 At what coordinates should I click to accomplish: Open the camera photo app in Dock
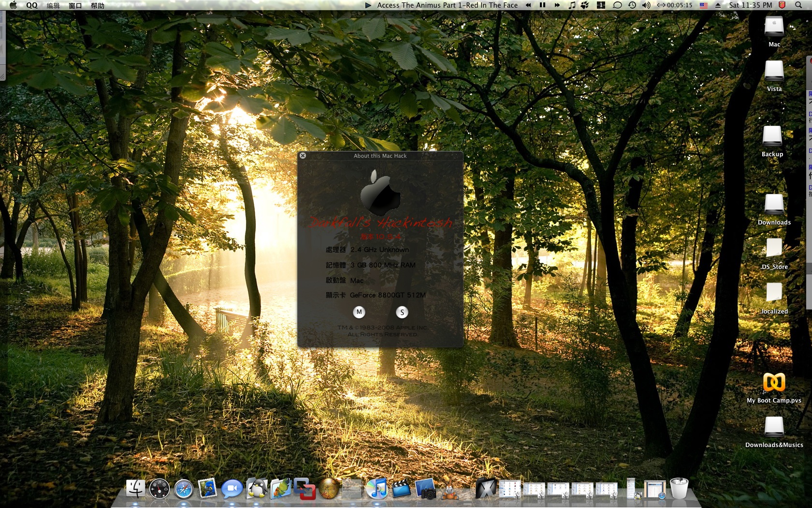(x=425, y=489)
